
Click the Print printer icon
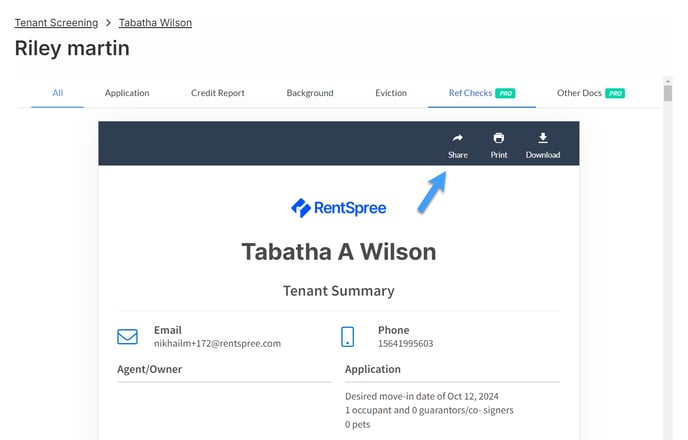click(x=499, y=138)
